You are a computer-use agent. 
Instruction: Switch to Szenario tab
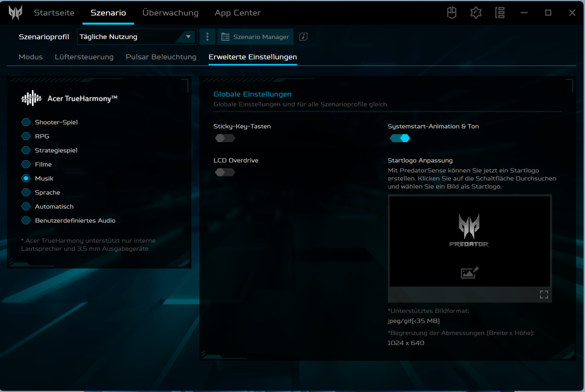click(108, 13)
